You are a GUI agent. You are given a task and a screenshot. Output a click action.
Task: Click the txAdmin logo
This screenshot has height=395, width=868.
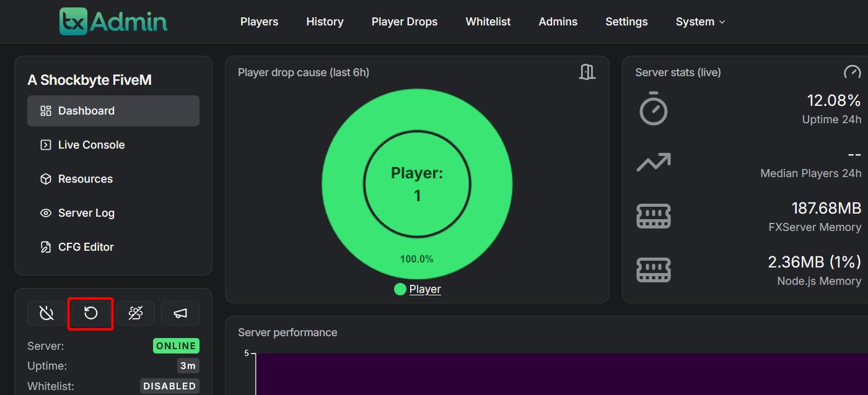pos(113,21)
